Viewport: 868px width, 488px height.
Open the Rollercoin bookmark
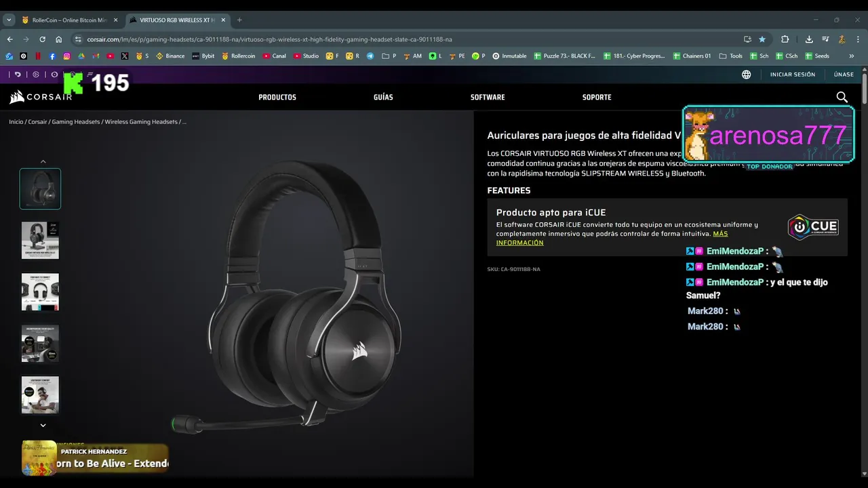click(x=238, y=56)
